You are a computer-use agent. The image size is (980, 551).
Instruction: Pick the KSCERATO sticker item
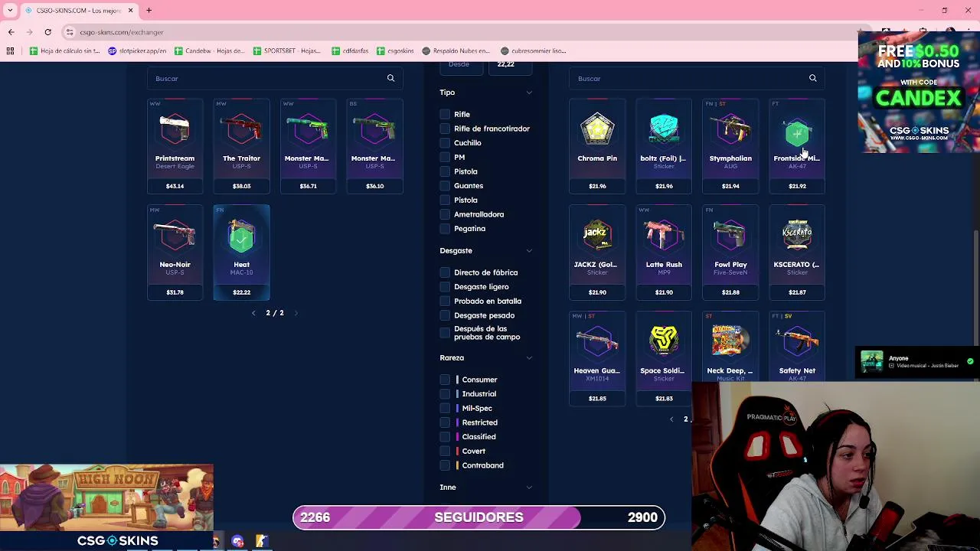pyautogui.click(x=797, y=253)
